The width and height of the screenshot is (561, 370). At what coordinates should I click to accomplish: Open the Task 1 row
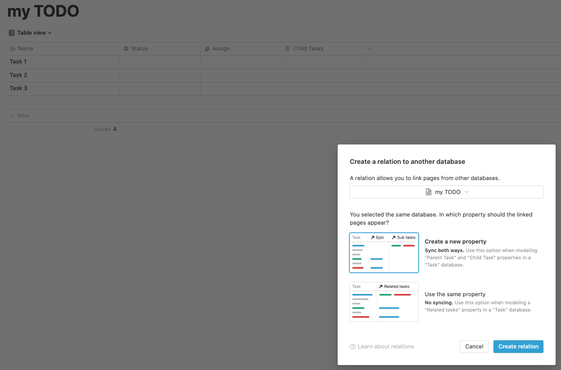click(x=18, y=62)
